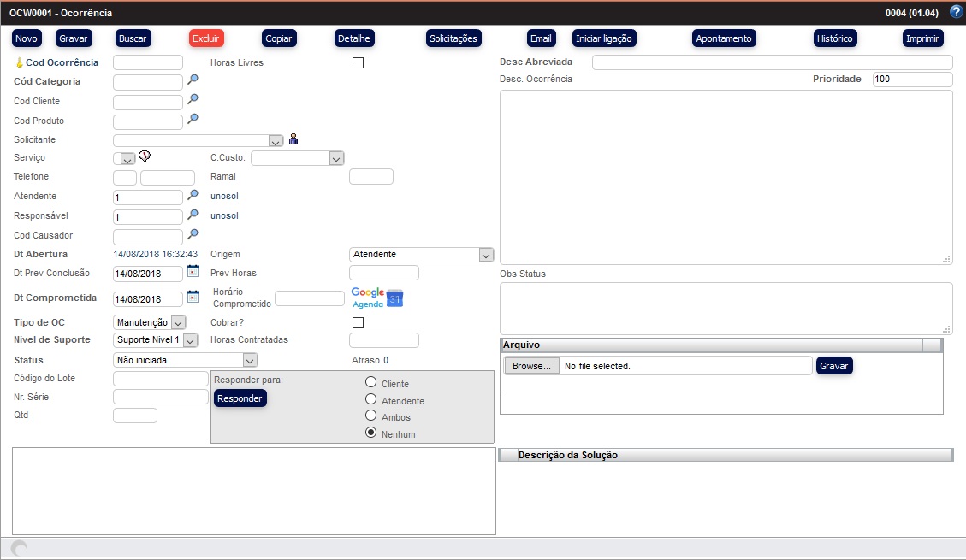Enable the Cobrar? checkbox
Screen dimensions: 966x560
click(x=358, y=322)
